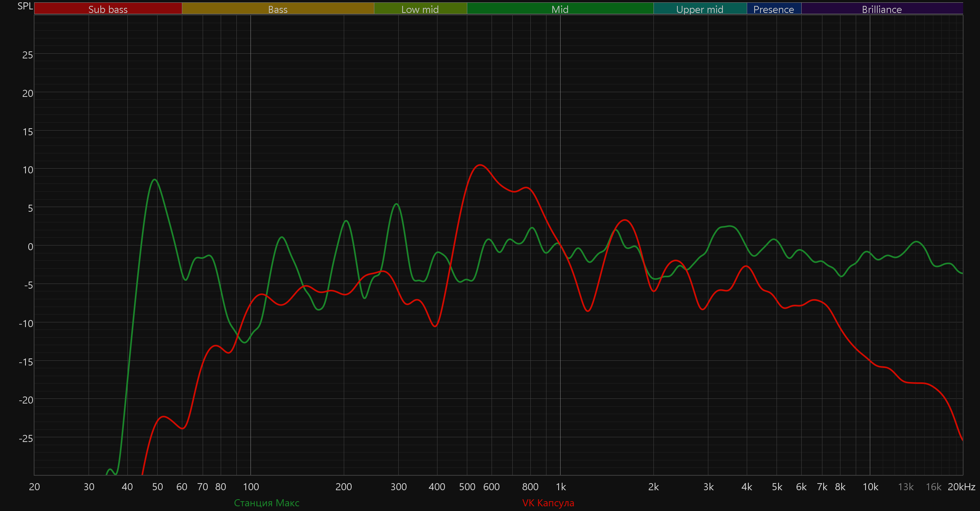This screenshot has width=980, height=511.
Task: Click the SPL axis label
Action: (25, 6)
